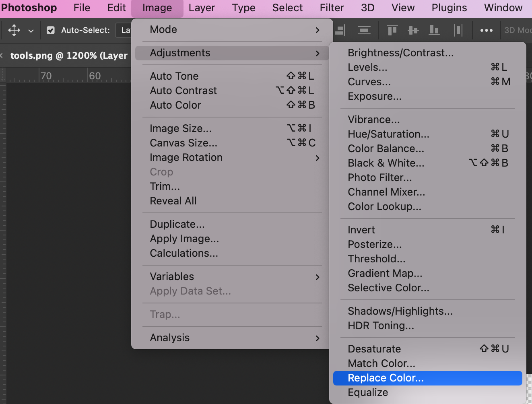The height and width of the screenshot is (404, 532).
Task: Open Curves adjustment
Action: pyautogui.click(x=428, y=82)
